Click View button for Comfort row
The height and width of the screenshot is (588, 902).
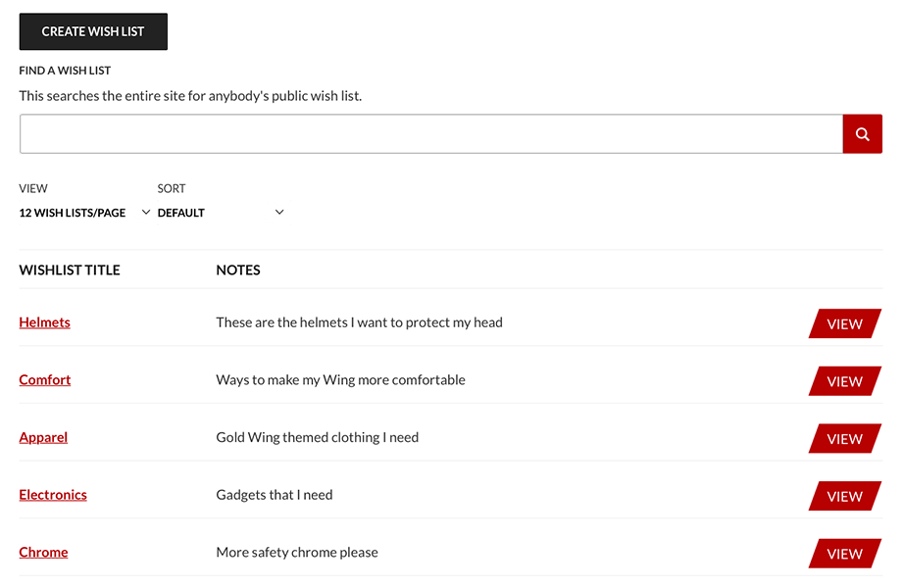[x=844, y=381]
